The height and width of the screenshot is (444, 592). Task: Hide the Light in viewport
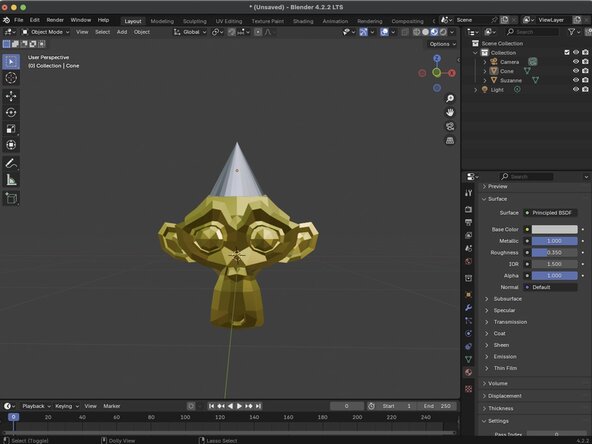pos(576,89)
